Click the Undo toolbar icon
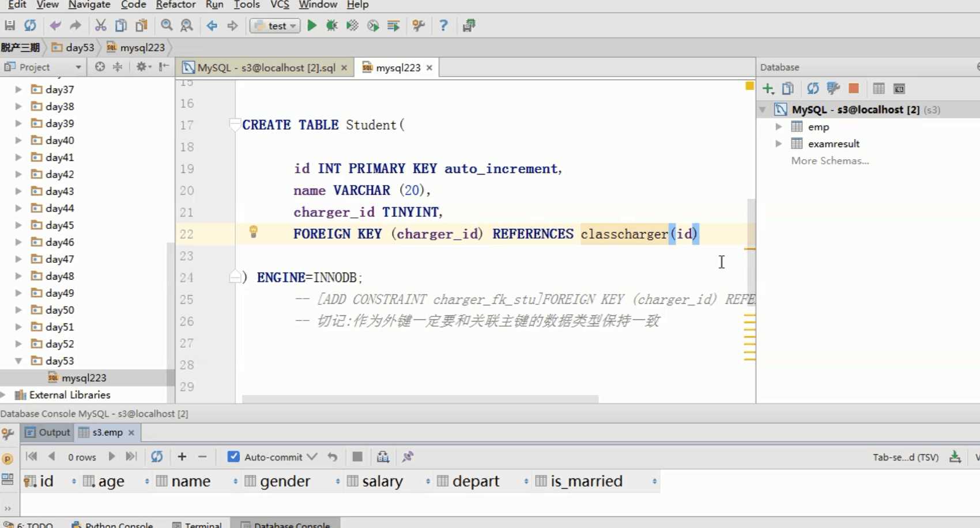 [x=55, y=25]
